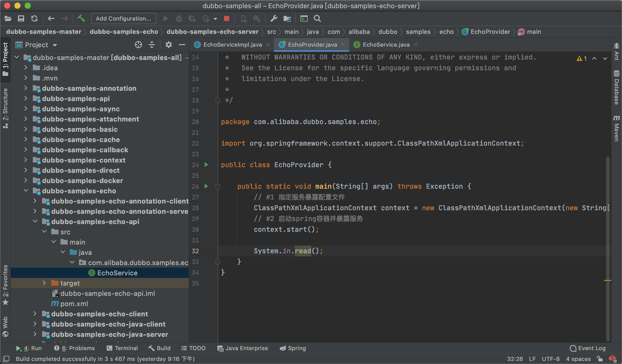Open the Terminal tool tab
The height and width of the screenshot is (364, 622).
[122, 348]
